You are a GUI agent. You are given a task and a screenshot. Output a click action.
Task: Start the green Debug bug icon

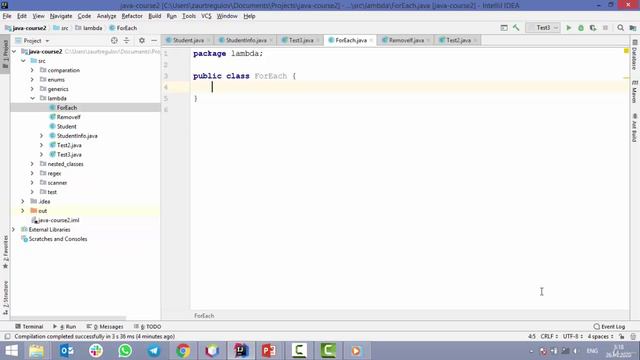581,28
